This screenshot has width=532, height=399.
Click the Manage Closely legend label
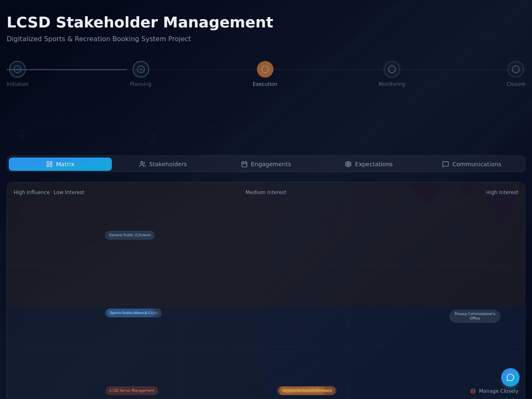coord(498,391)
